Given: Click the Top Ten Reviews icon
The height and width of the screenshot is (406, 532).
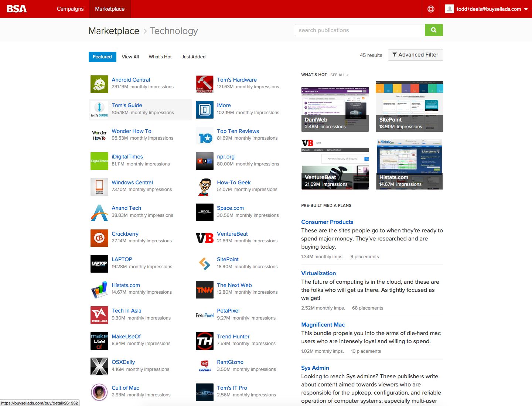Looking at the screenshot, I should (x=205, y=136).
